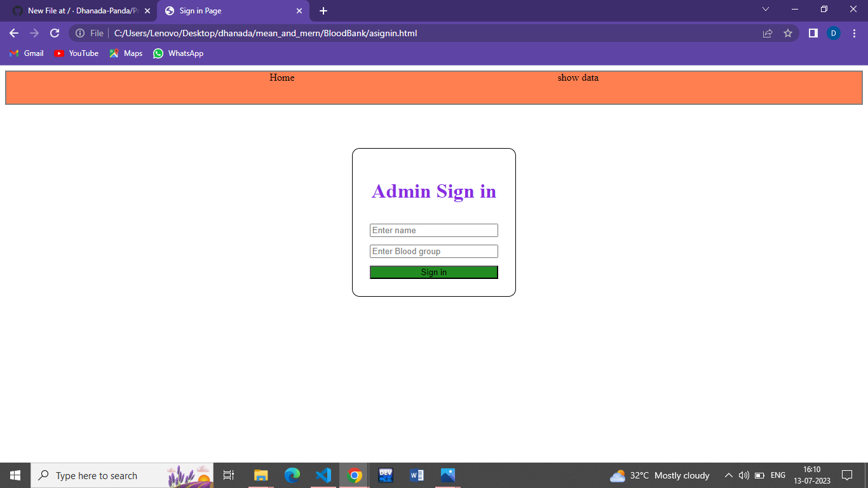The width and height of the screenshot is (868, 488).
Task: Open the tab search chevron
Action: click(x=766, y=9)
